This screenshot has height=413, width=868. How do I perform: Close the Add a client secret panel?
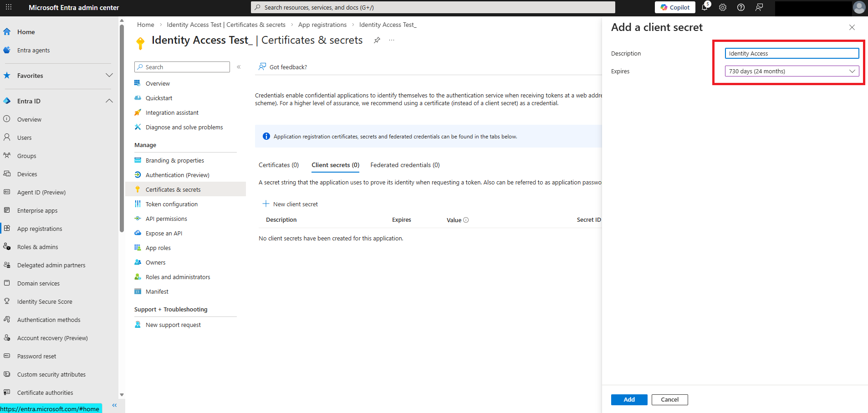click(x=852, y=27)
